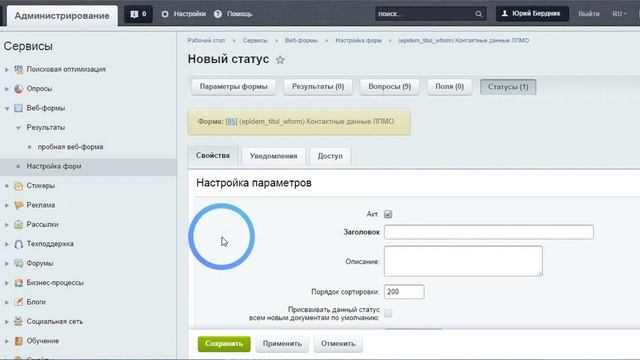640x360 pixels.
Task: Click the Порядок сортировки field
Action: point(404,292)
